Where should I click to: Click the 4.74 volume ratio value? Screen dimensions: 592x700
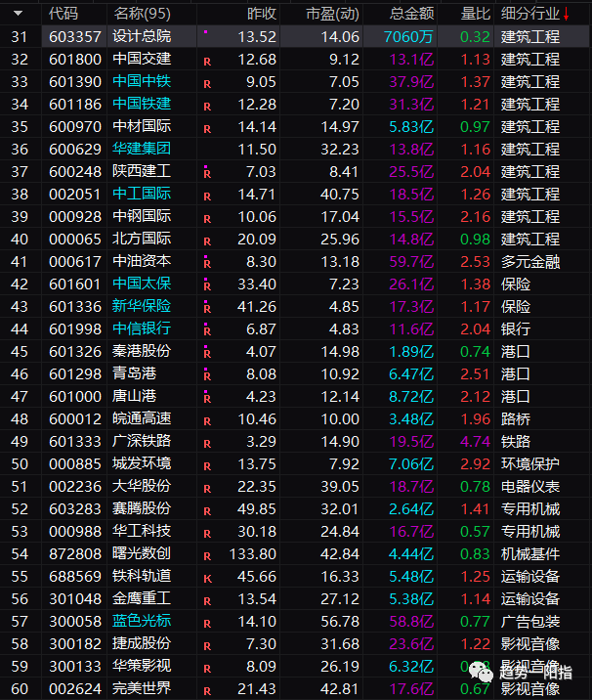tap(475, 442)
